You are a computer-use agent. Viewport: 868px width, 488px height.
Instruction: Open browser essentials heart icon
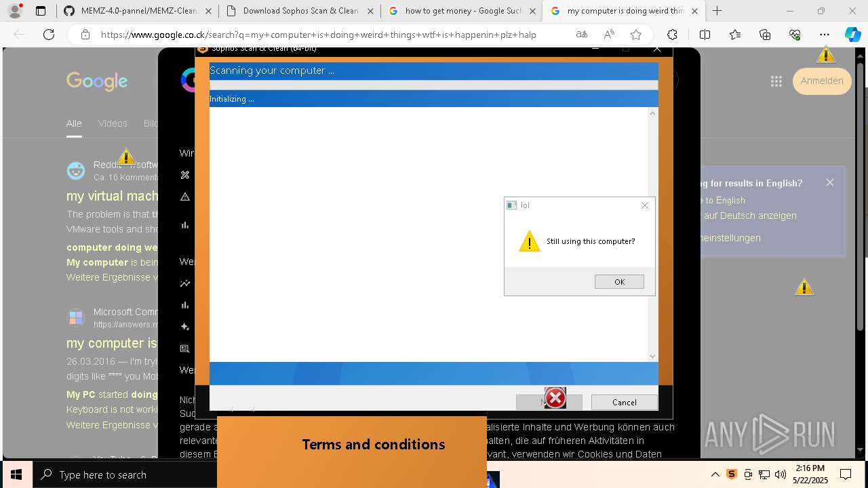tap(795, 35)
